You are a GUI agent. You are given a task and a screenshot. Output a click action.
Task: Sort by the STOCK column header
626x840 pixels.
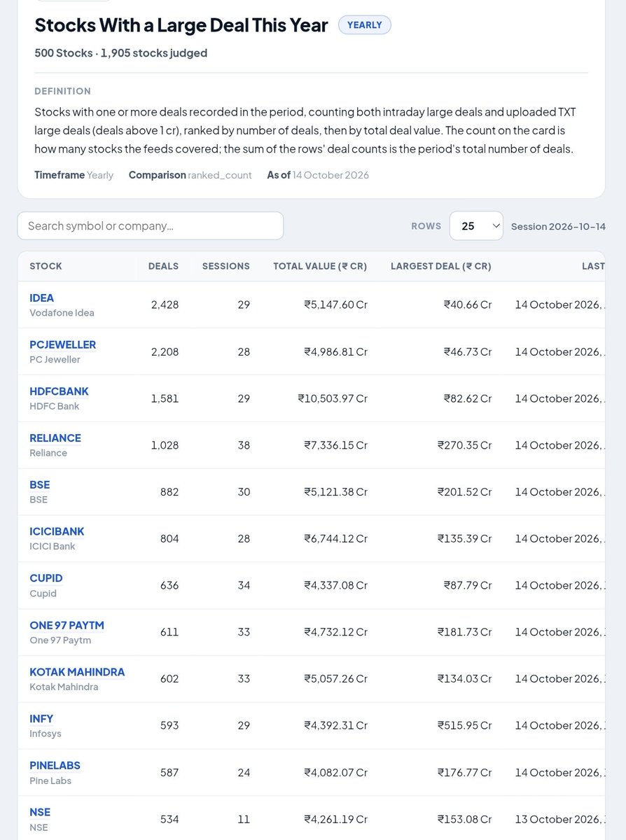point(46,266)
